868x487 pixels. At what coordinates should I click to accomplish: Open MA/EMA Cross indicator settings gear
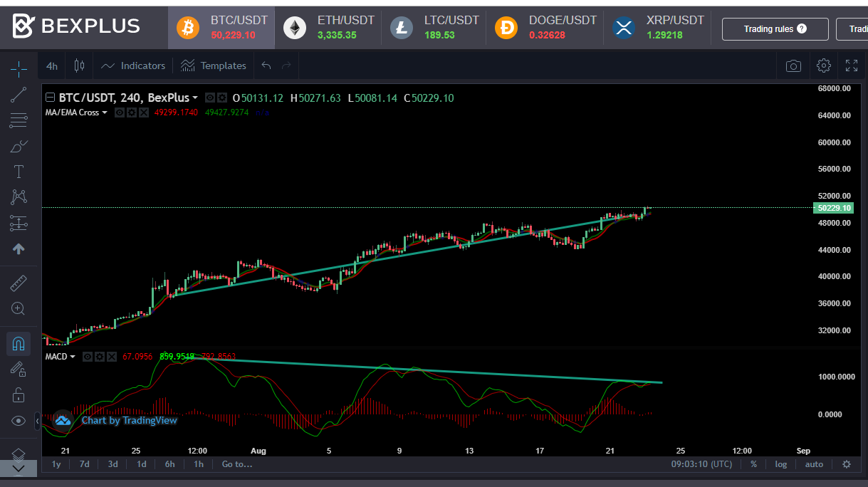132,112
